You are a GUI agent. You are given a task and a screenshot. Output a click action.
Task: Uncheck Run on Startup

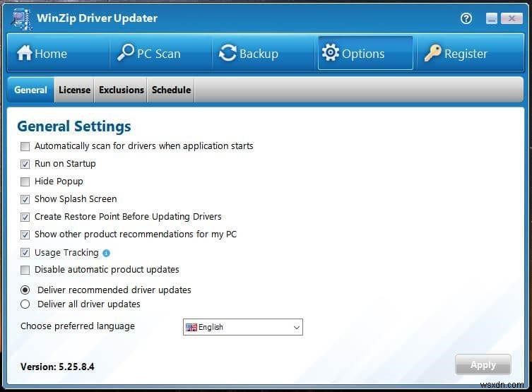[25, 164]
